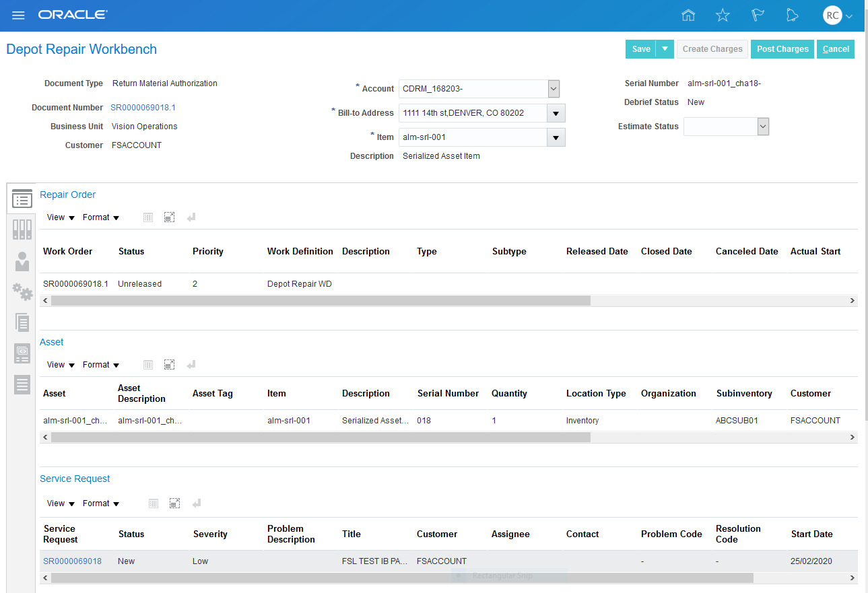
Task: Select the stacked documents tab icon in sidebar
Action: tap(22, 322)
